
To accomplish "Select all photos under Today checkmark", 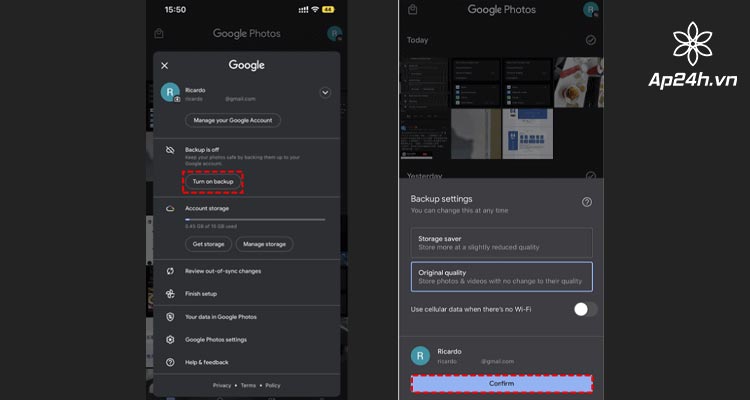I will 591,40.
